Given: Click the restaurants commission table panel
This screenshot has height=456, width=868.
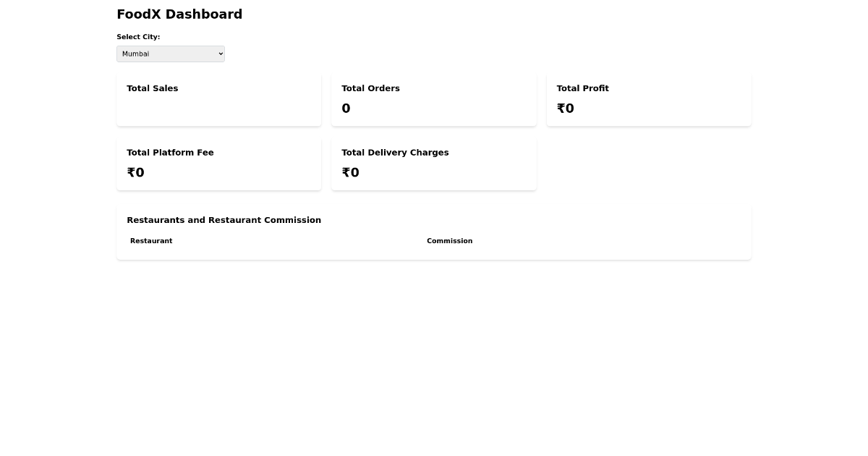Looking at the screenshot, I should coord(434,232).
